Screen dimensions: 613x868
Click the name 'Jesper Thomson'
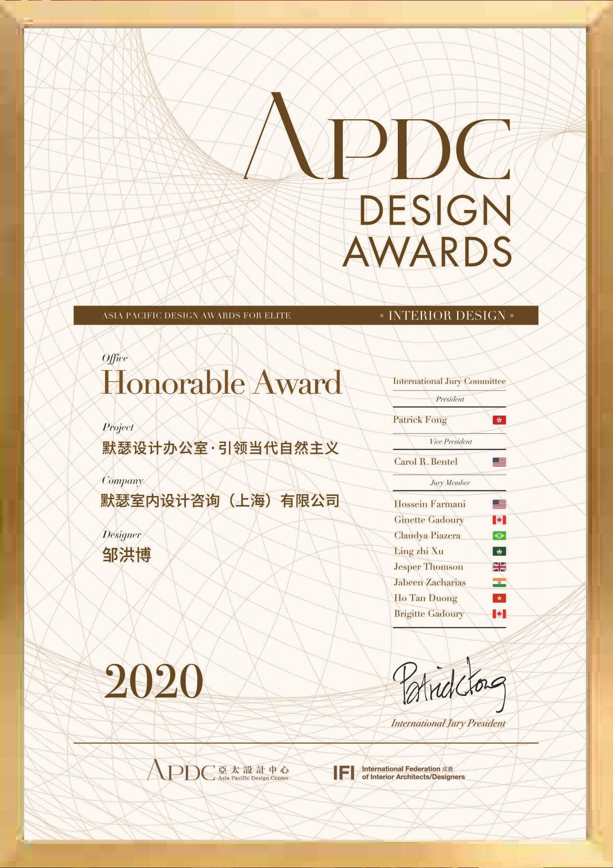(428, 567)
